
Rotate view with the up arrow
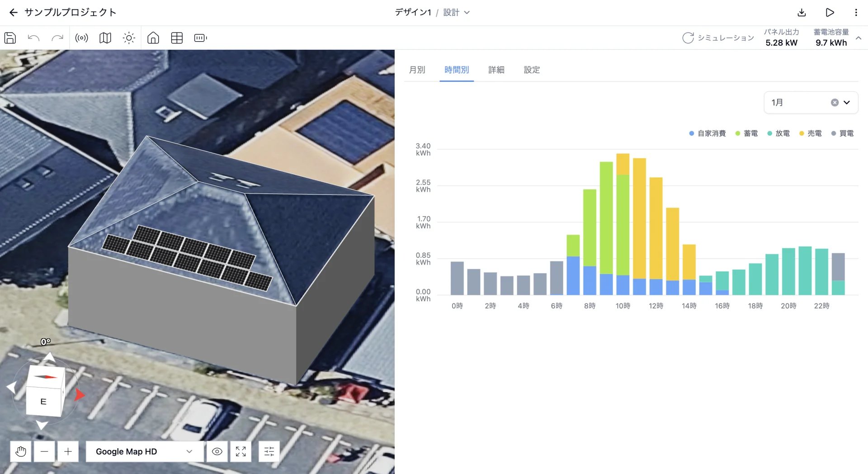click(49, 357)
